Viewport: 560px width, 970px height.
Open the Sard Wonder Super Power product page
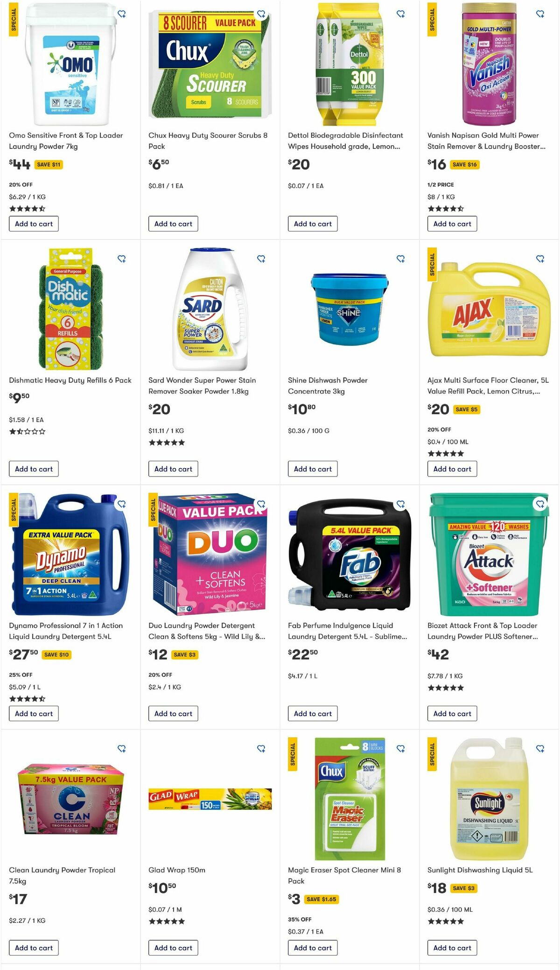202,384
